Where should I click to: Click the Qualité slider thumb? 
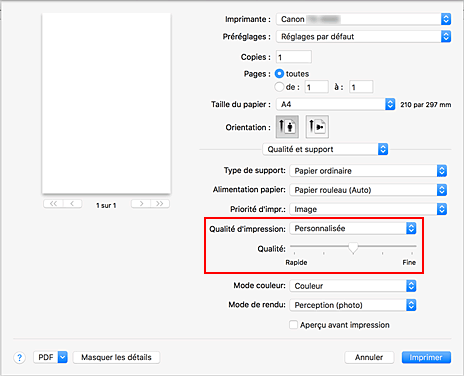pyautogui.click(x=353, y=248)
